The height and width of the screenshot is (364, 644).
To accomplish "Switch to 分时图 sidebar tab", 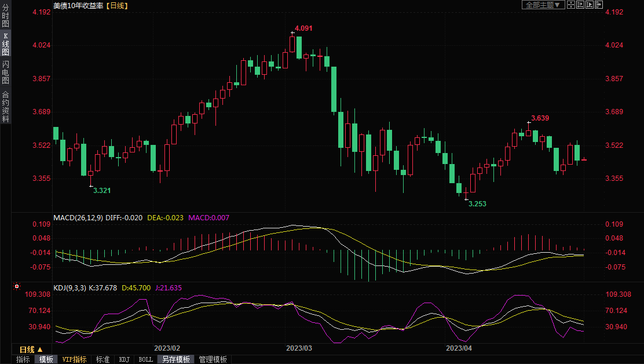I will coord(5,16).
